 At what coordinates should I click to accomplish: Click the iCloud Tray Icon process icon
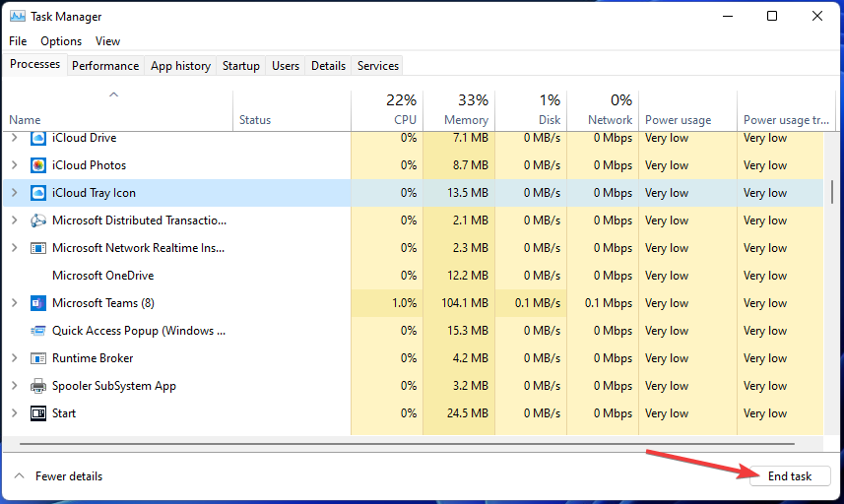click(x=38, y=193)
